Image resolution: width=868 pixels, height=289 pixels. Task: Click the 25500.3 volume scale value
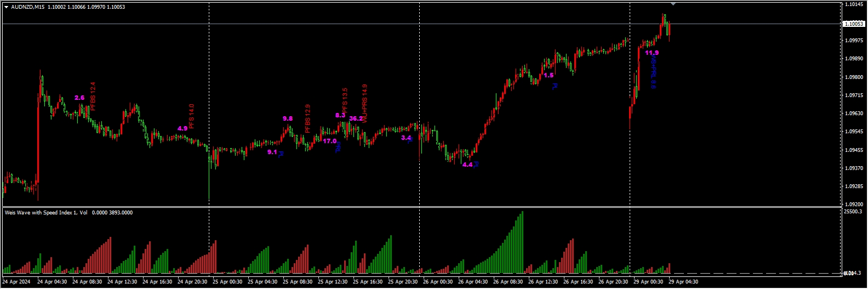(853, 212)
